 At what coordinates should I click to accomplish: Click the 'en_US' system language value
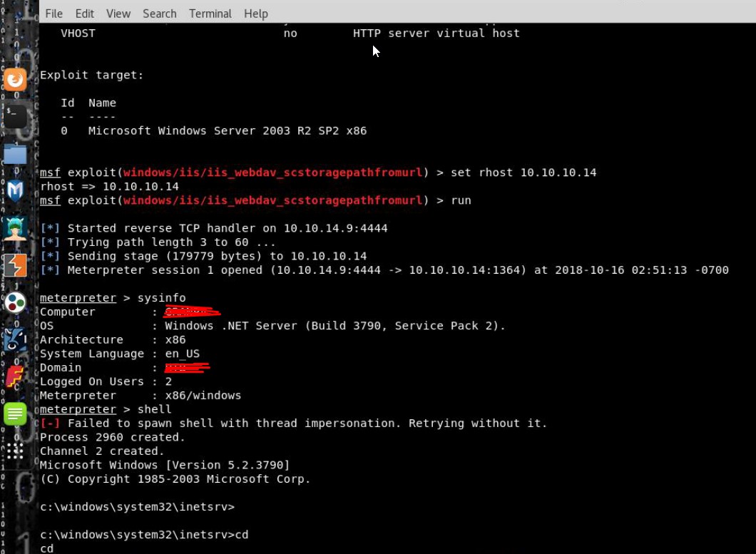tap(183, 354)
